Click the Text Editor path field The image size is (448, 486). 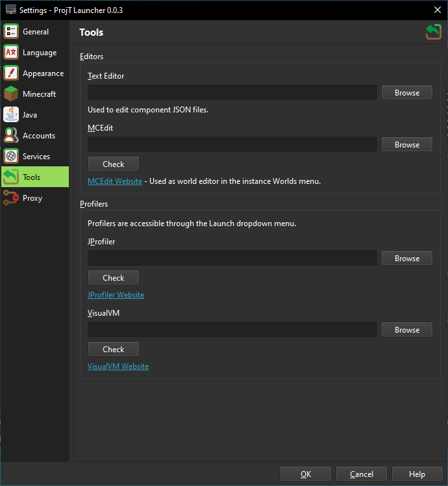(x=232, y=93)
